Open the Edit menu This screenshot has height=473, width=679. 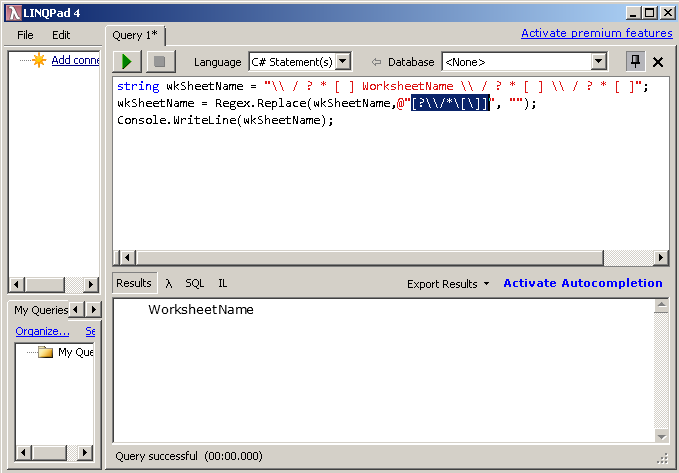61,35
